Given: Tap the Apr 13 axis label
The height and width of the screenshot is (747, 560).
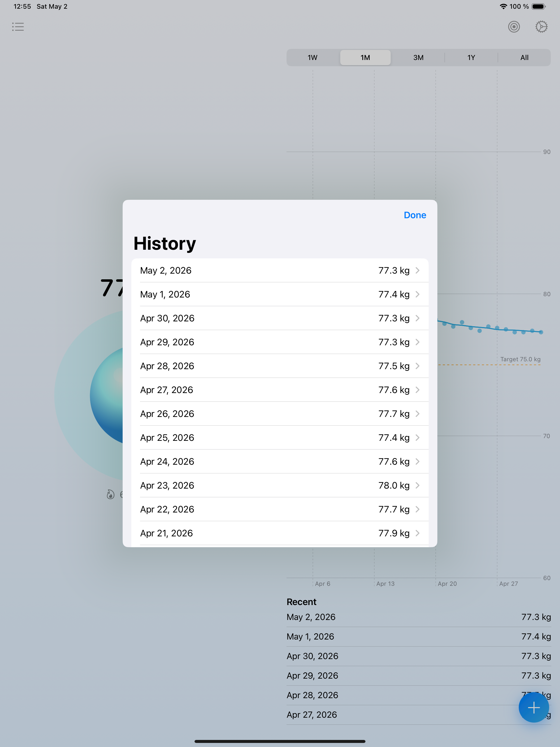Looking at the screenshot, I should coord(385,584).
